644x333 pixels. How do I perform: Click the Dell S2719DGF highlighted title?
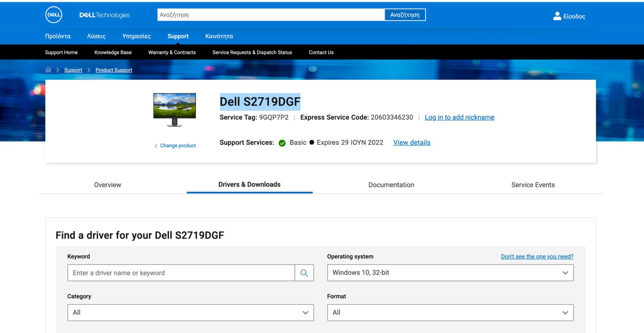click(260, 102)
